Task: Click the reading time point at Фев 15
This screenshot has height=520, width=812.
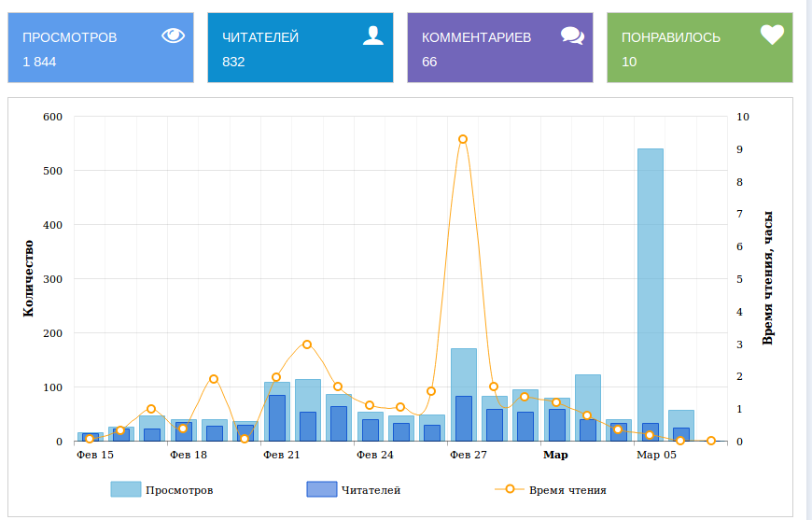Action: pos(90,438)
